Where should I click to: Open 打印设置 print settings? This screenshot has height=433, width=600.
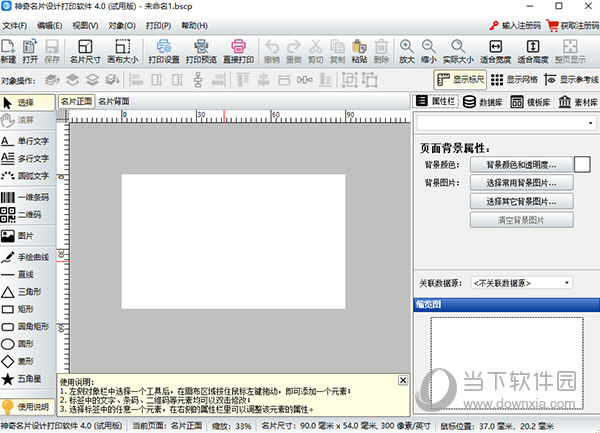pyautogui.click(x=164, y=51)
